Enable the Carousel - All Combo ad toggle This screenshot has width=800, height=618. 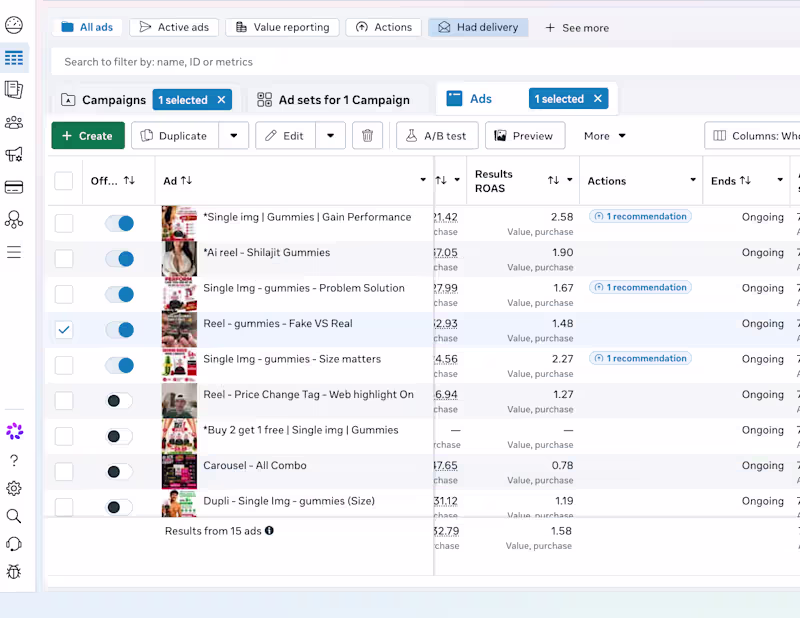click(x=119, y=472)
